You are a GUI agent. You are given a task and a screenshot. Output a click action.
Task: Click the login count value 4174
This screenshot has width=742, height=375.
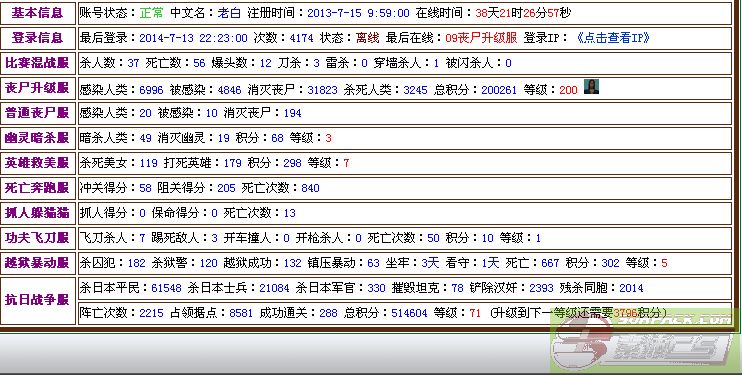(x=301, y=38)
